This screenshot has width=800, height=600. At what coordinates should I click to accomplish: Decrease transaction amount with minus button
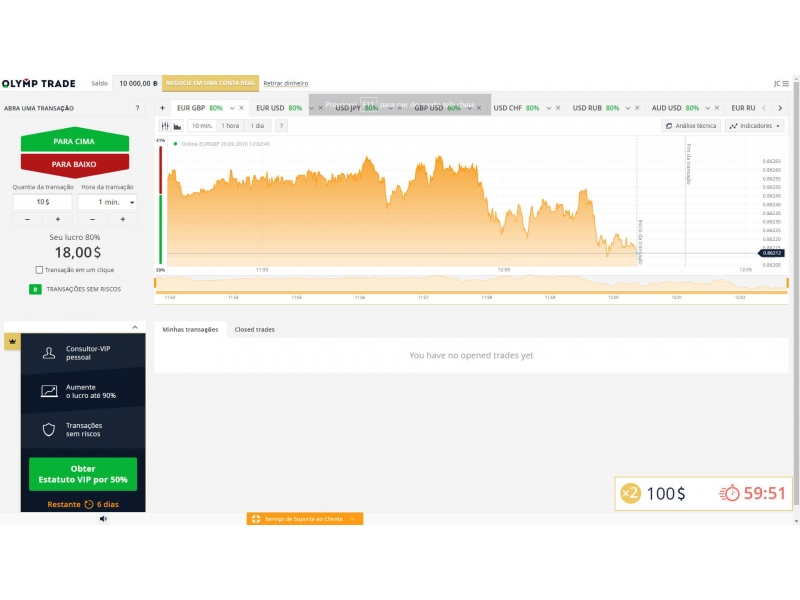(x=28, y=219)
